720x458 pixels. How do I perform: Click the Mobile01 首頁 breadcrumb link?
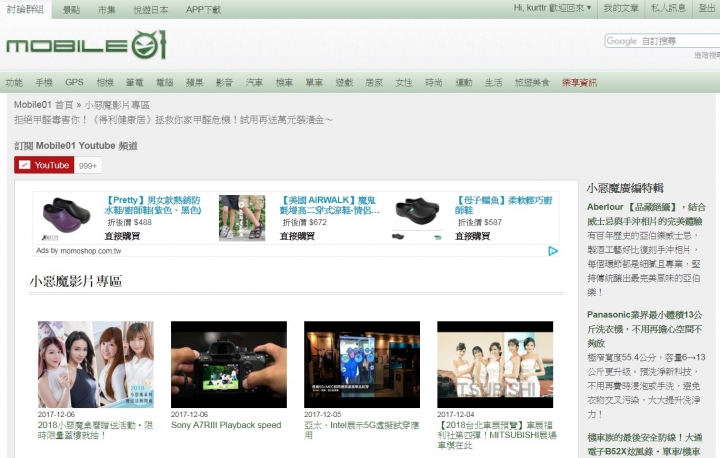[x=44, y=105]
